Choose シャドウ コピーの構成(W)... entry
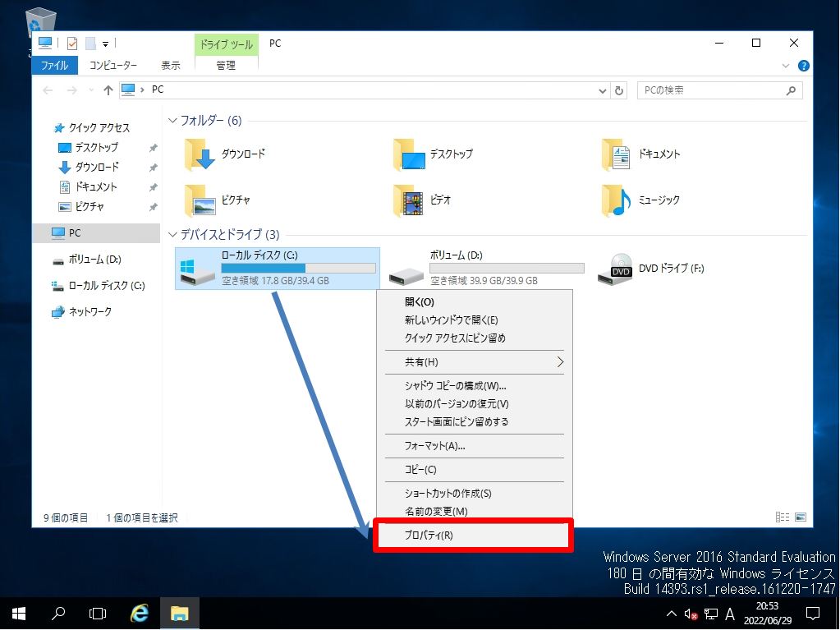This screenshot has width=840, height=630. 475,386
